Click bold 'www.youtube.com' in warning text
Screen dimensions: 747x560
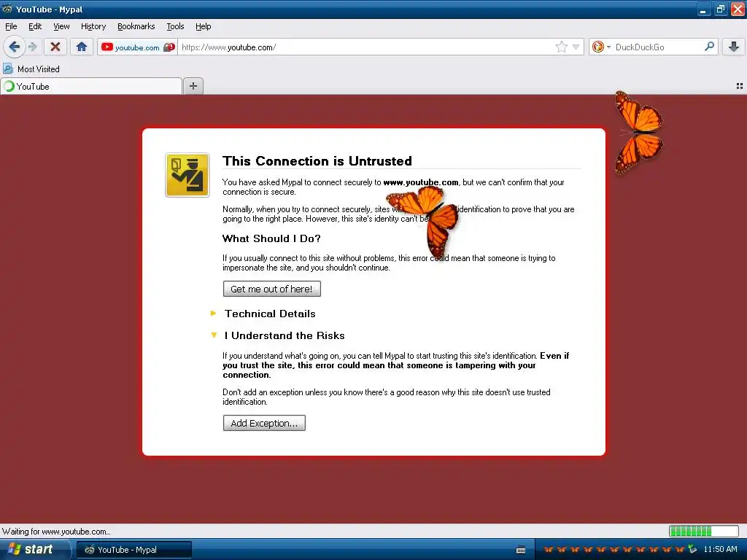click(421, 182)
